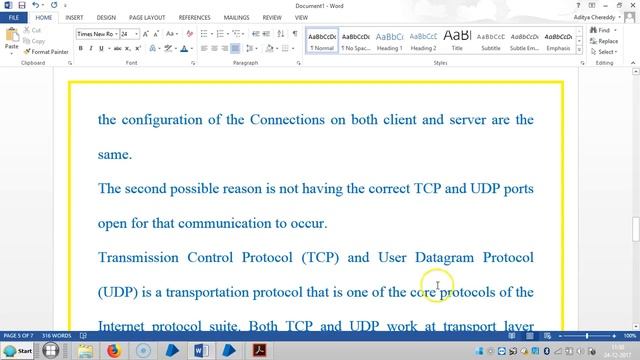The width and height of the screenshot is (640, 360).
Task: Switch to the PAGE LAYOUT tab
Action: coord(147,18)
